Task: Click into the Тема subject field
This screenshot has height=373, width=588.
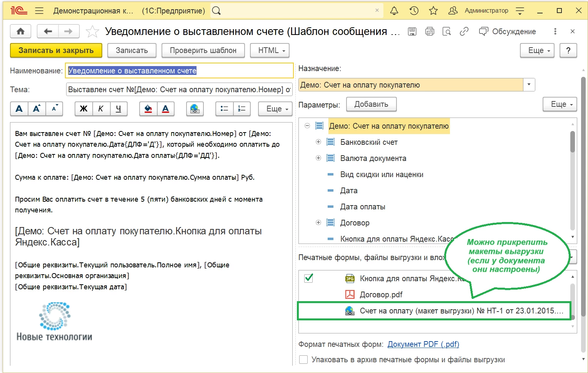Action: point(179,90)
